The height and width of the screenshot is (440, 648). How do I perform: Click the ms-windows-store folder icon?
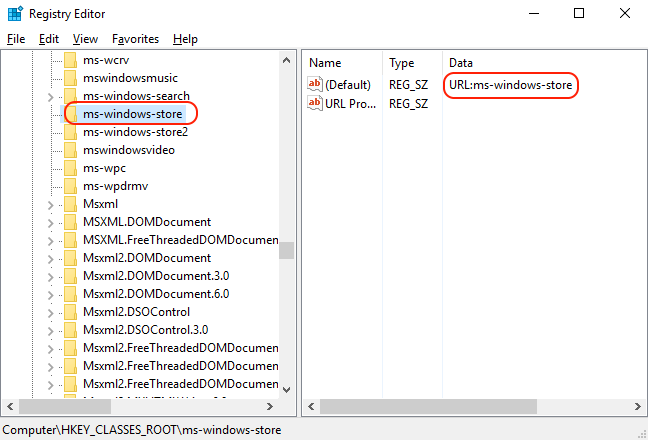coord(71,114)
